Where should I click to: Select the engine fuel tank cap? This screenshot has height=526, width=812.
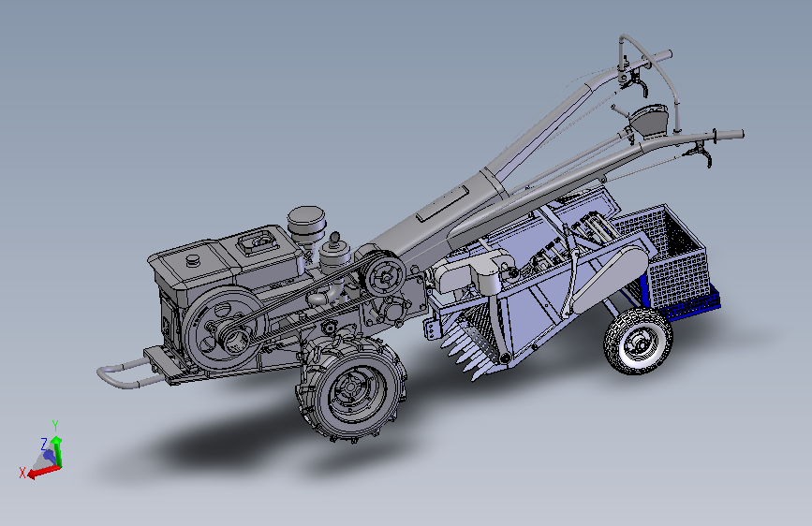(x=193, y=260)
